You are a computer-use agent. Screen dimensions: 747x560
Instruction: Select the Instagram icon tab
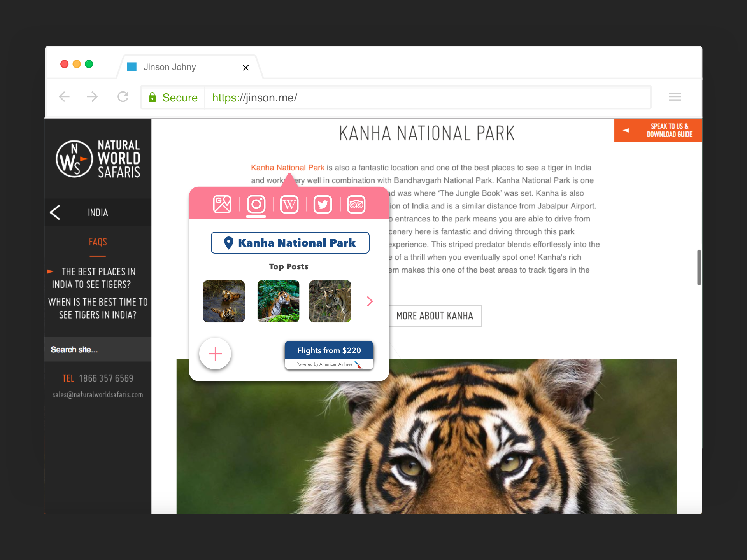[256, 204]
